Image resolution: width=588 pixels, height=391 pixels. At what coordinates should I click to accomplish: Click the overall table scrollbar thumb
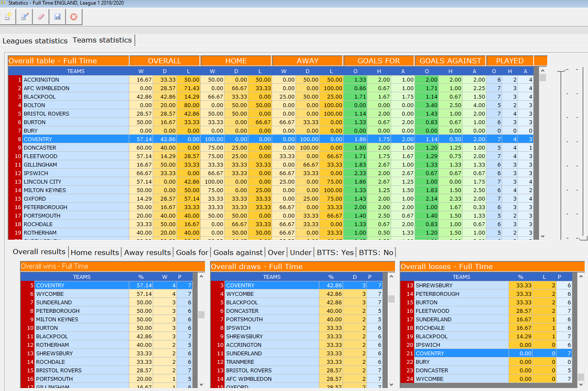(x=543, y=78)
